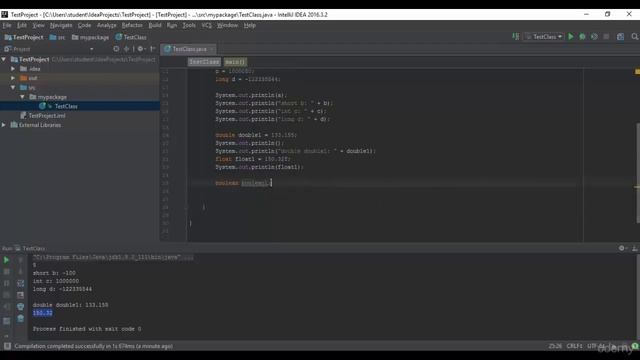640x360 pixels.
Task: Toggle soft-wrap icon in Run console
Action: 20,283
